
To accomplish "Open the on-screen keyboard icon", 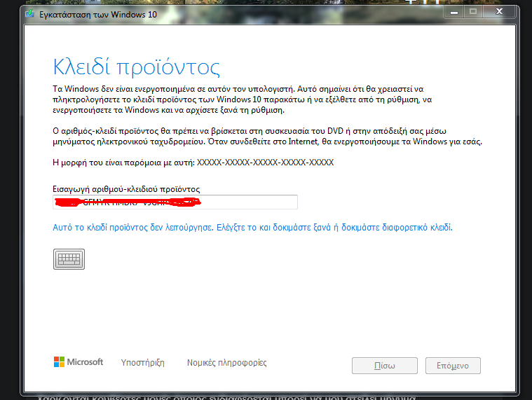I will (x=69, y=259).
